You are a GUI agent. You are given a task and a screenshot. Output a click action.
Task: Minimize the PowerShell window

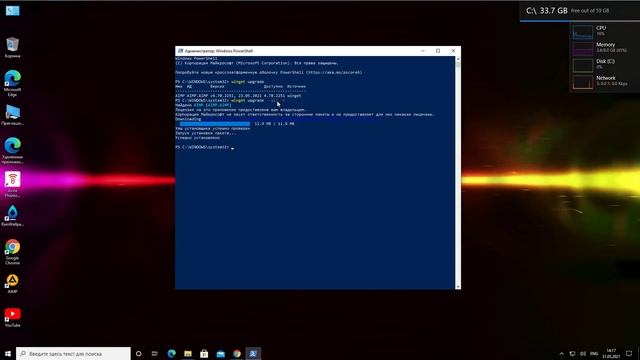pyautogui.click(x=423, y=51)
